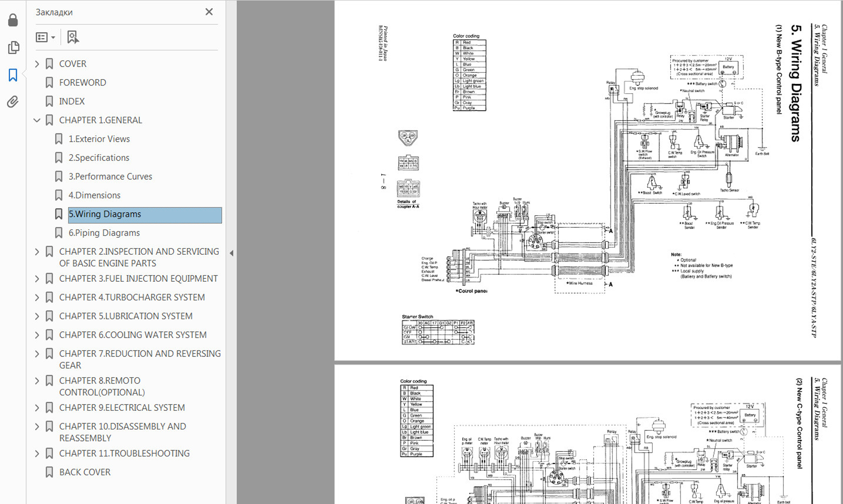This screenshot has height=504, width=843.
Task: Open the bookmark options list dropdown
Action: point(46,37)
